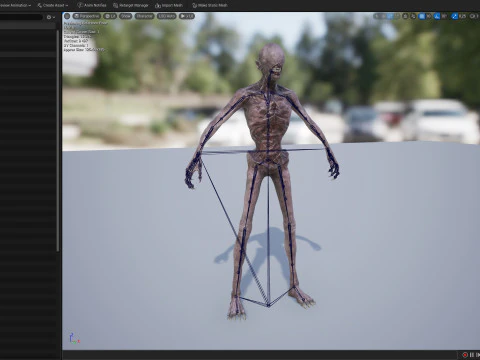Click the XYZ axis gizmo in viewport
The image size is (480, 360).
(x=74, y=338)
